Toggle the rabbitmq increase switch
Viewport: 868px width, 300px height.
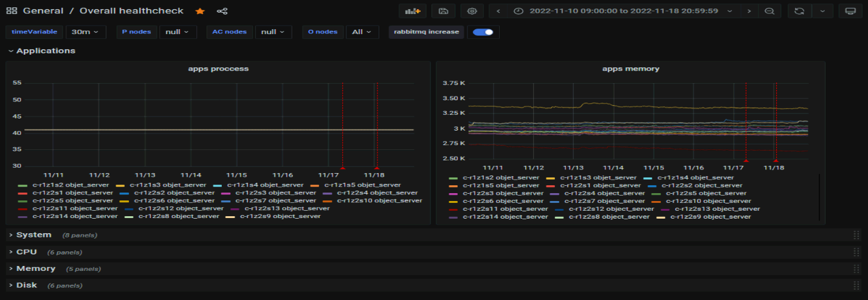[x=483, y=32]
